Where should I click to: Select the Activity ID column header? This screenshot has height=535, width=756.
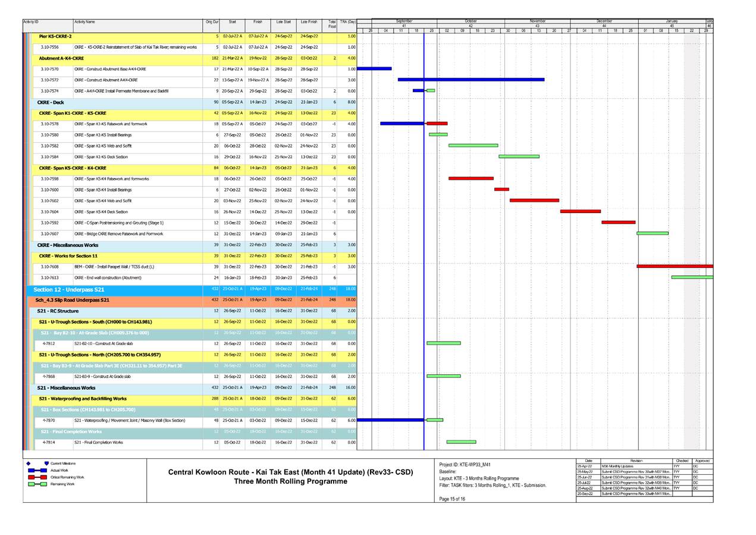33,19
